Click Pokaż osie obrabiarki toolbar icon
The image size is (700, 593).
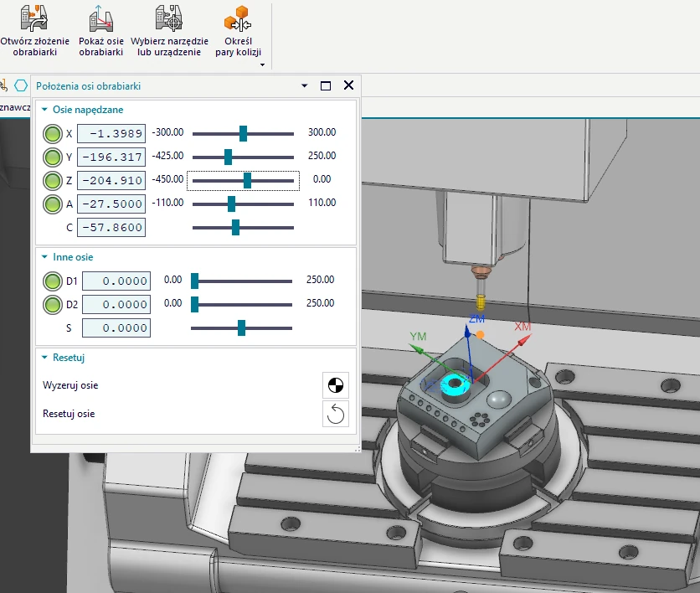tap(100, 18)
